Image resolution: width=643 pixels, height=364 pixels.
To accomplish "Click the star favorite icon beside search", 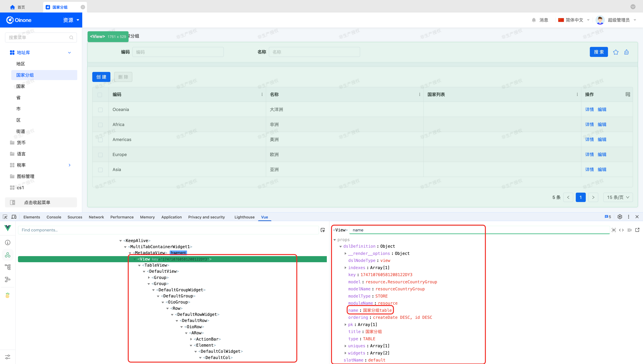I will [615, 52].
